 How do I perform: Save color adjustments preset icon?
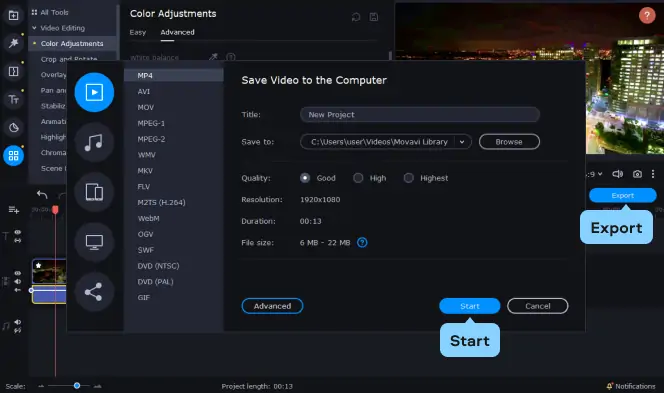(x=374, y=17)
